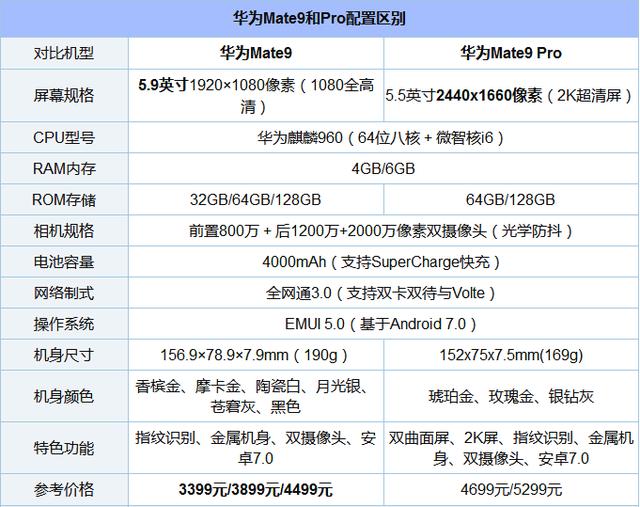Click the Mate9 features cell ending 卓7.0

256,448
